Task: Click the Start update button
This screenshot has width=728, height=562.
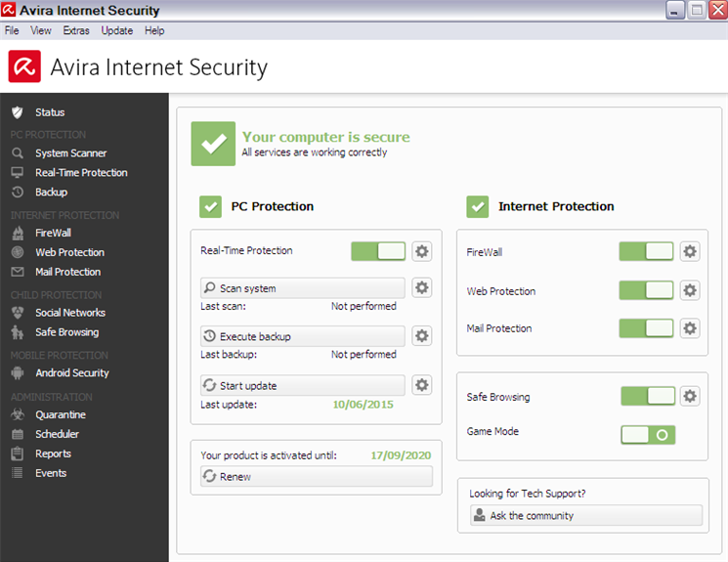Action: pyautogui.click(x=302, y=385)
